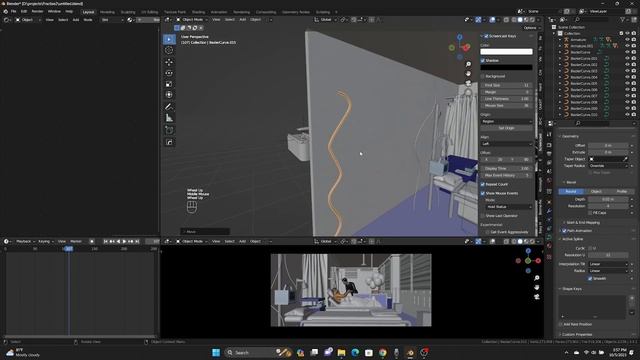640x360 pixels.
Task: Toggle the Repeat Count checkbox
Action: [x=483, y=184]
